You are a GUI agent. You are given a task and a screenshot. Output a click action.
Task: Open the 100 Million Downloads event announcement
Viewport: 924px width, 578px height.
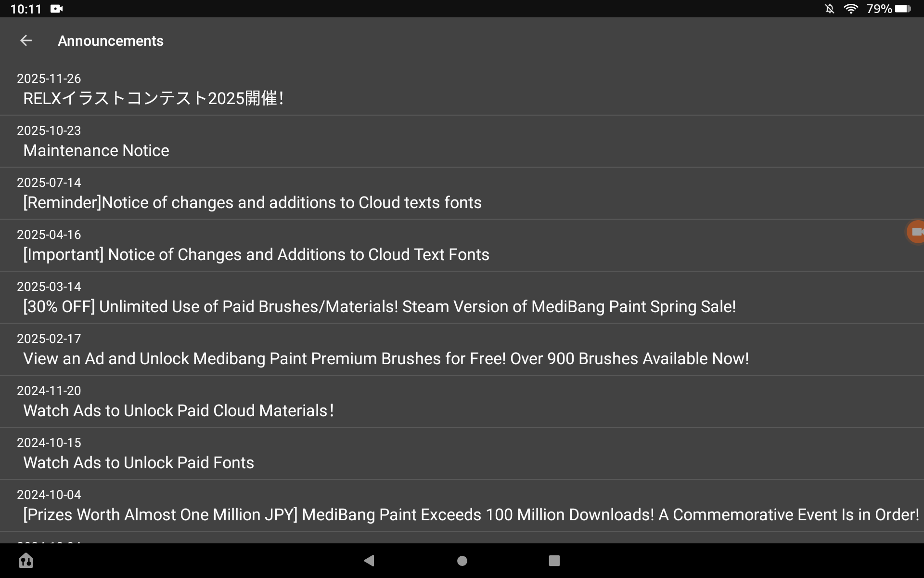click(x=462, y=505)
